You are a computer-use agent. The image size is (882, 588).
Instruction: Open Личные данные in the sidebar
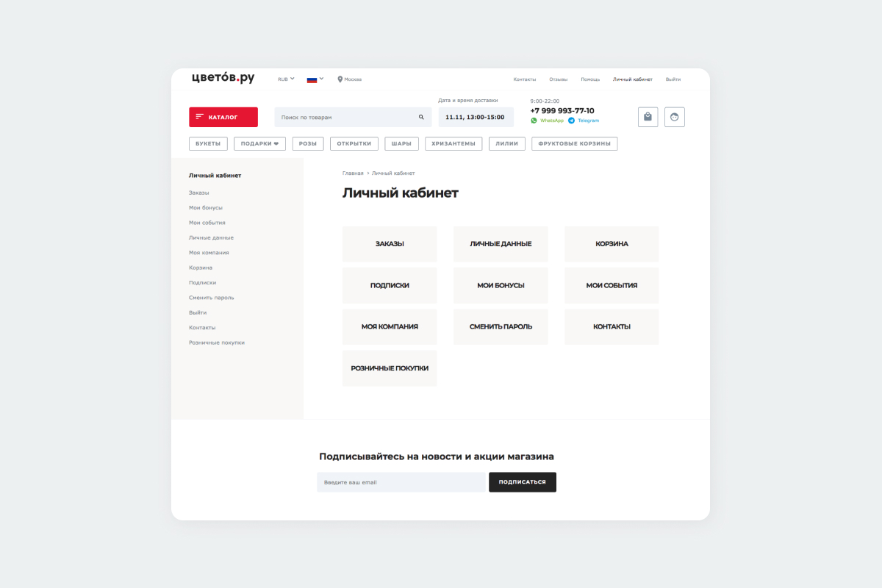coord(212,237)
